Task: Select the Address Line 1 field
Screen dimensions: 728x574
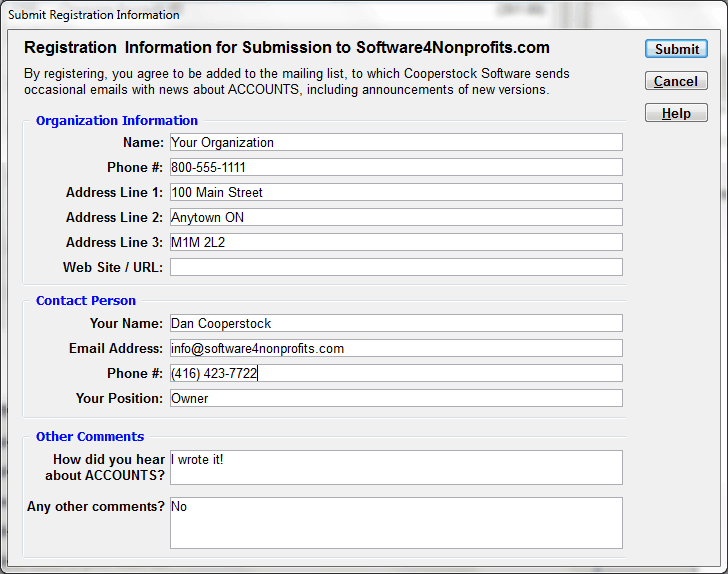Action: pos(396,192)
